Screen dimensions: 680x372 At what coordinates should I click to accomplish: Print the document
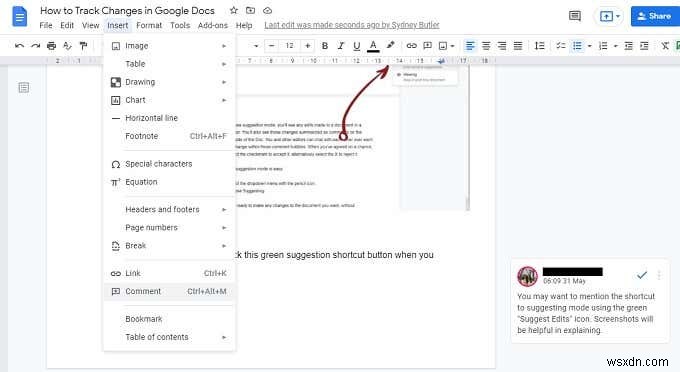(x=51, y=46)
